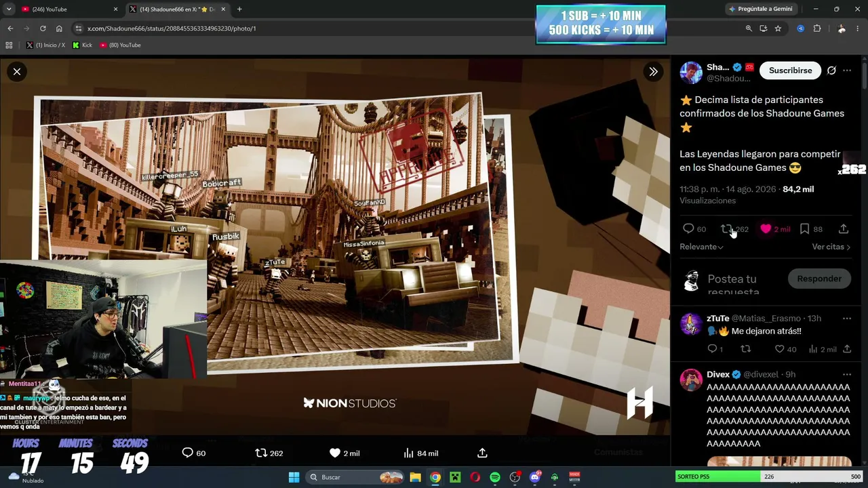Viewport: 868px width, 488px height.
Task: Unlike the post via the pink heart icon
Action: (766, 229)
